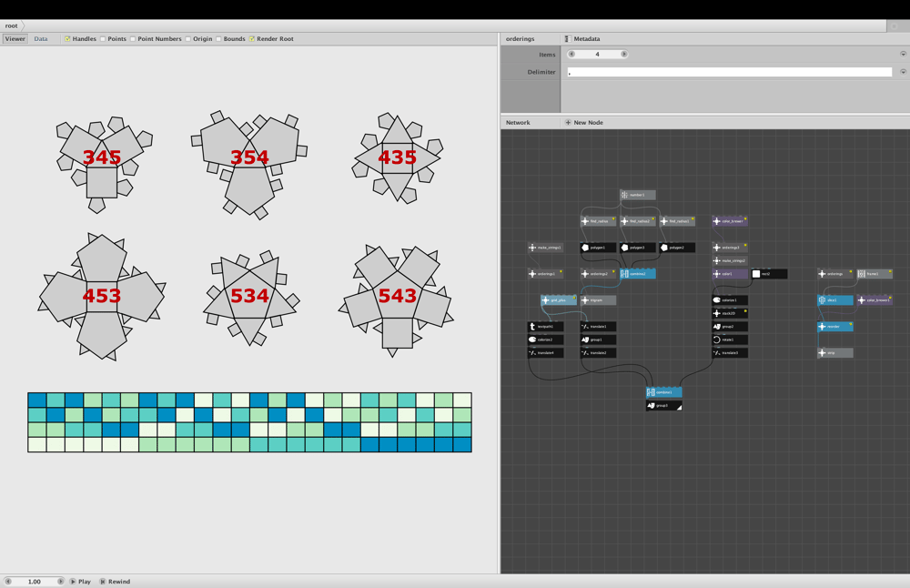Select the number1 node
The width and height of the screenshot is (910, 588).
(637, 195)
